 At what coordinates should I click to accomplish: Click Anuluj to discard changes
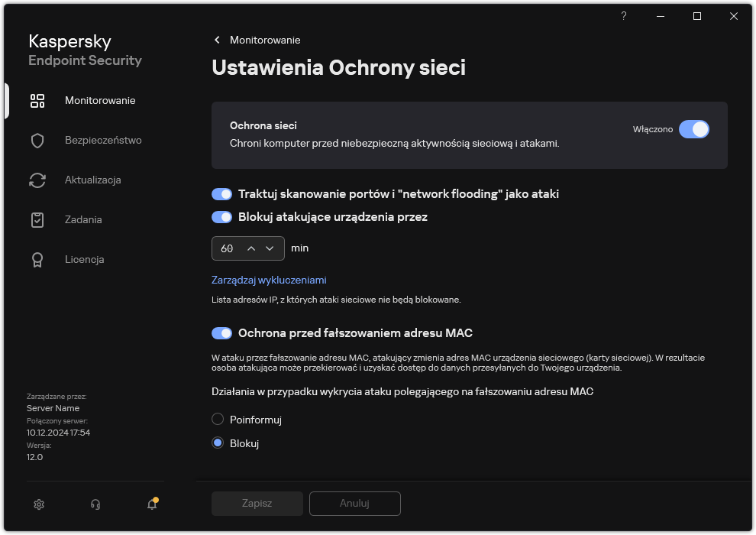[354, 504]
